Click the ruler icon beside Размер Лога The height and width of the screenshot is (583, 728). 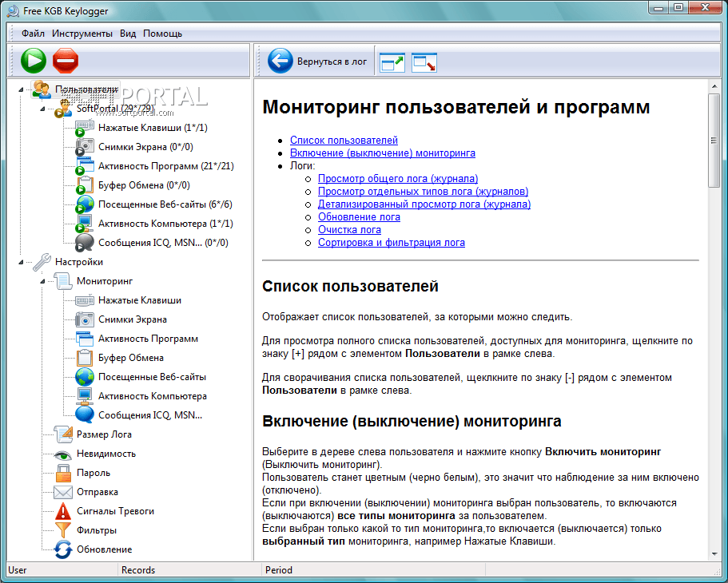click(x=63, y=434)
